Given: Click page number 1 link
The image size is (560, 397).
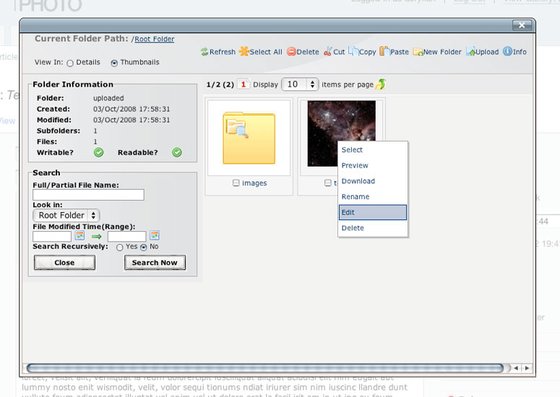Looking at the screenshot, I should pos(243,85).
